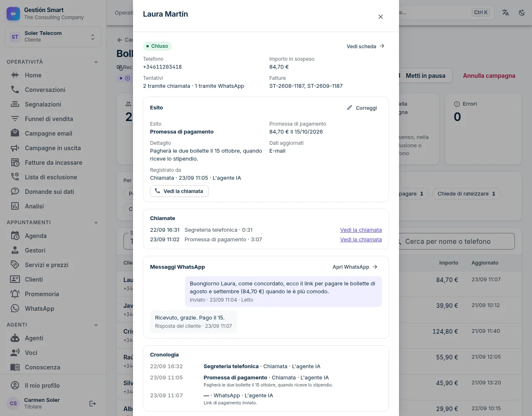Click the logout icon beside Carmen Soler
Screen dimensions: 532x416
[x=93, y=404]
